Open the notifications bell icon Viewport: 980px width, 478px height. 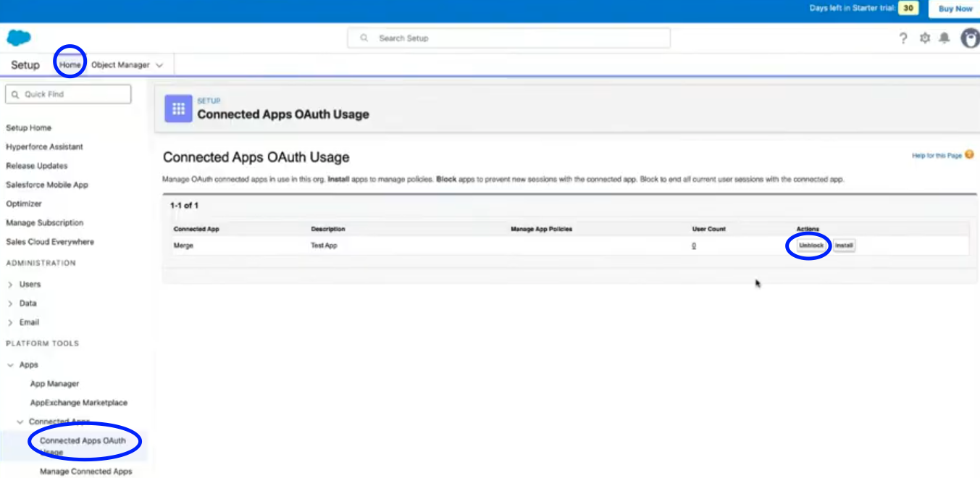coord(945,38)
